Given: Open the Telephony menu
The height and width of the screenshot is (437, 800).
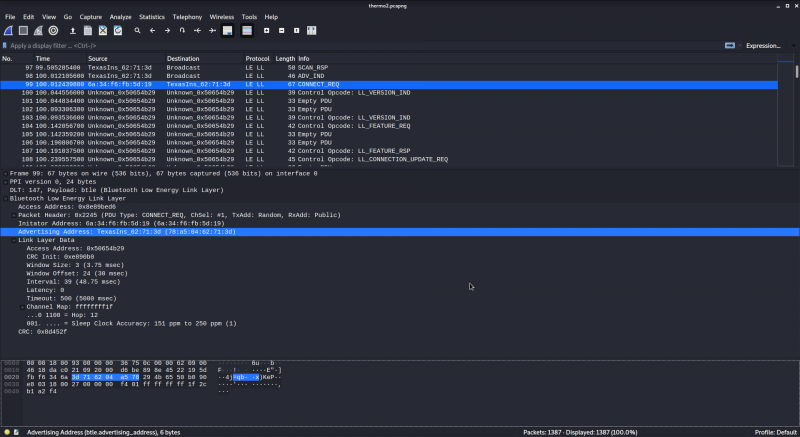Looking at the screenshot, I should 187,17.
